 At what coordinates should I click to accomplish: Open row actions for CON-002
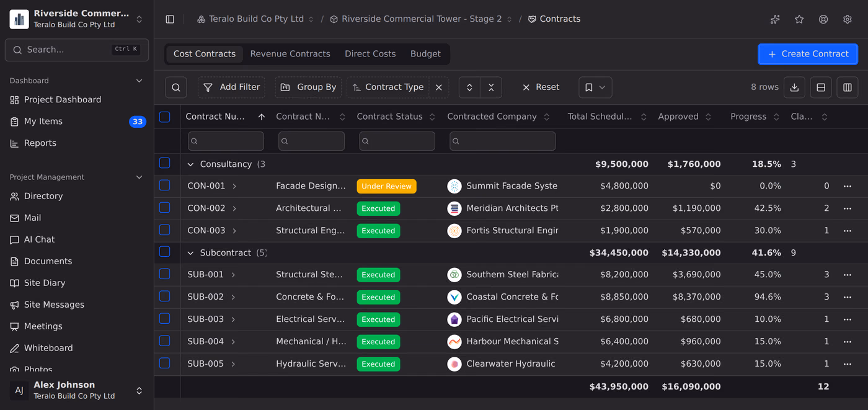pos(848,208)
